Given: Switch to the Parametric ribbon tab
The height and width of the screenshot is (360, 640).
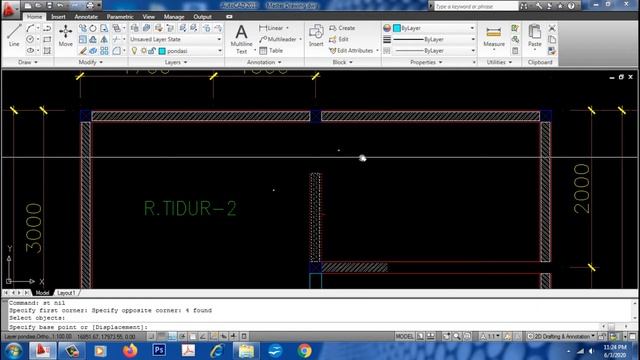Looking at the screenshot, I should pos(120,17).
